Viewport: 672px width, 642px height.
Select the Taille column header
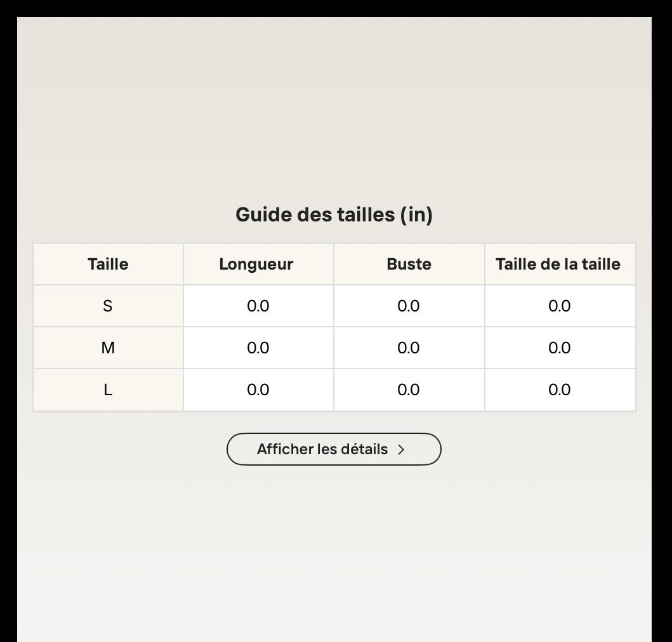click(x=108, y=264)
